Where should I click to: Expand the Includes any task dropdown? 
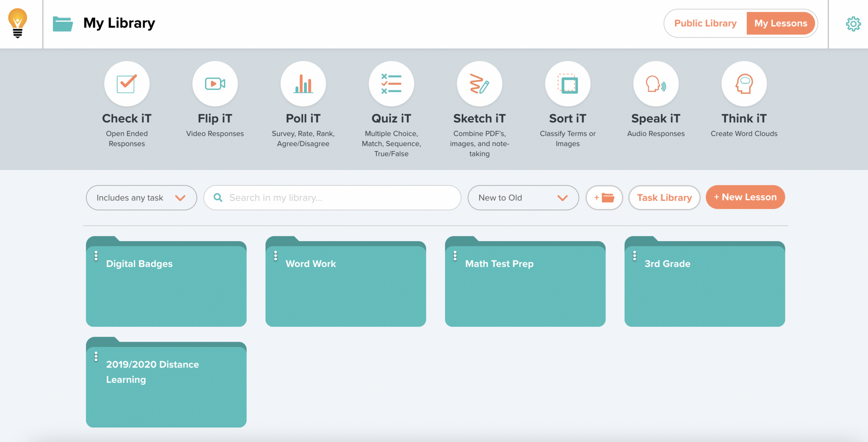(x=141, y=197)
